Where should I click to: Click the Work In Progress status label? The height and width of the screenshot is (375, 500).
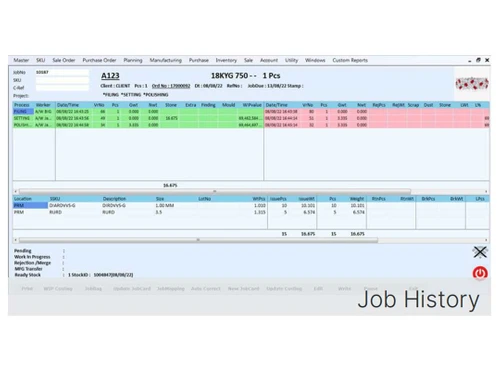pyautogui.click(x=32, y=257)
